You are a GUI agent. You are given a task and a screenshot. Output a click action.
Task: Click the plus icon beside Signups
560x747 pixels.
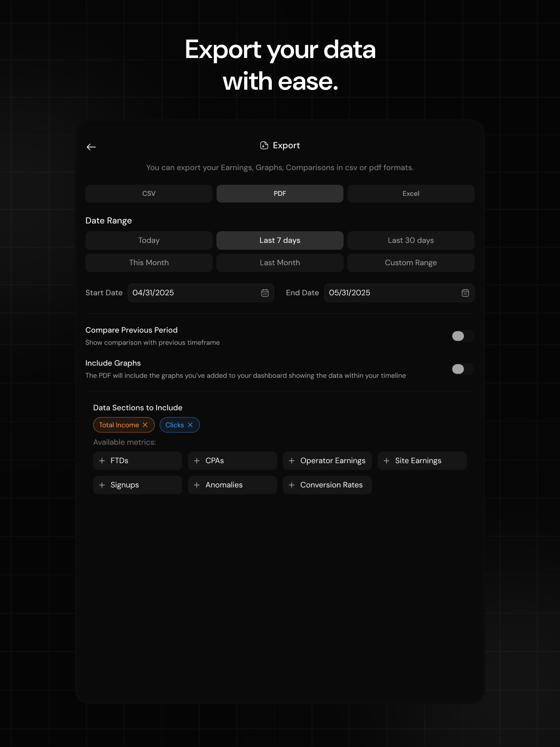[x=102, y=485]
